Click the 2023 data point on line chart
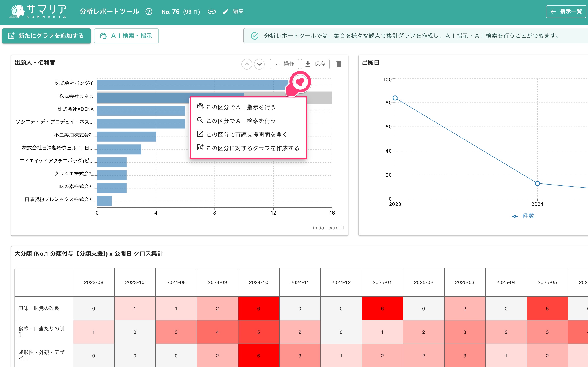Viewport: 588px width, 367px height. tap(395, 98)
